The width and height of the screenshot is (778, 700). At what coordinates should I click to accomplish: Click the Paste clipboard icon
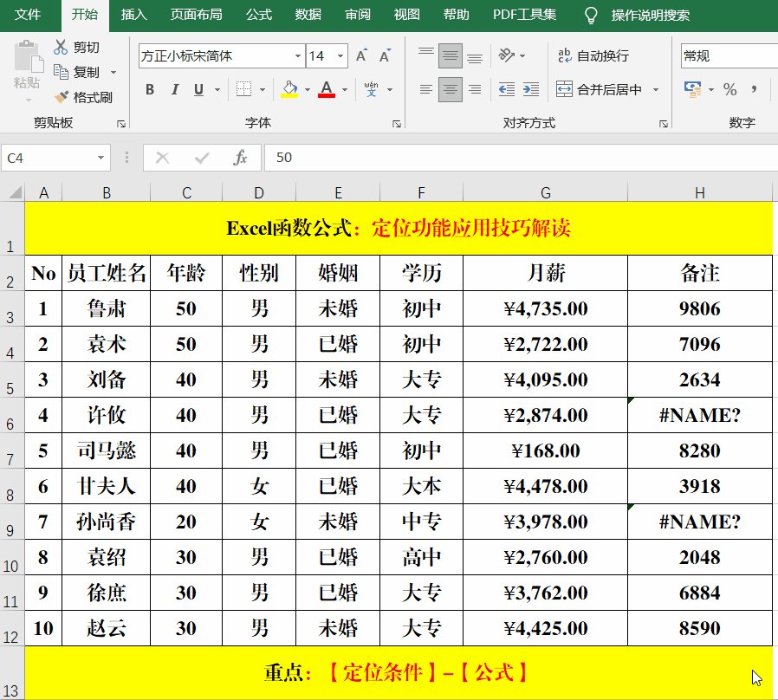[x=27, y=56]
